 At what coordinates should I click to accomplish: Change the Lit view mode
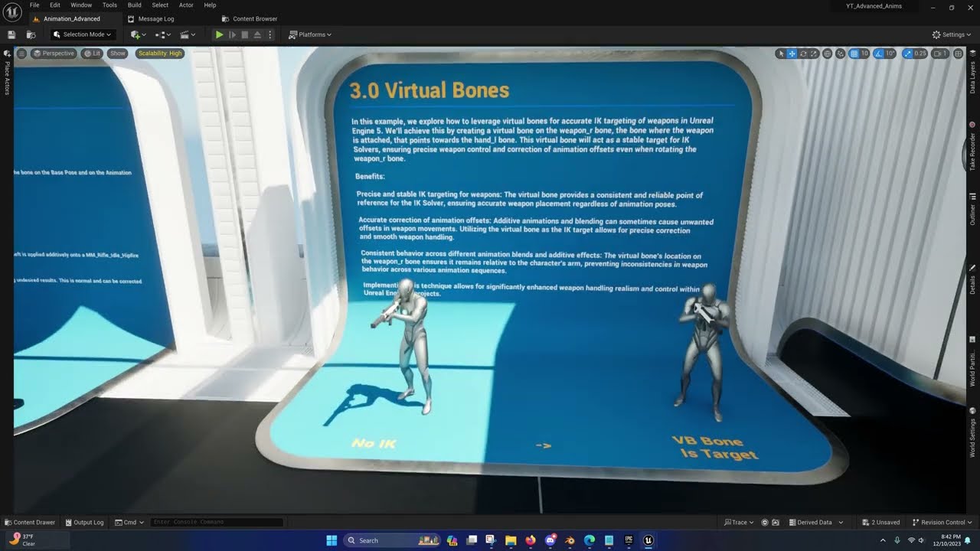tap(92, 54)
